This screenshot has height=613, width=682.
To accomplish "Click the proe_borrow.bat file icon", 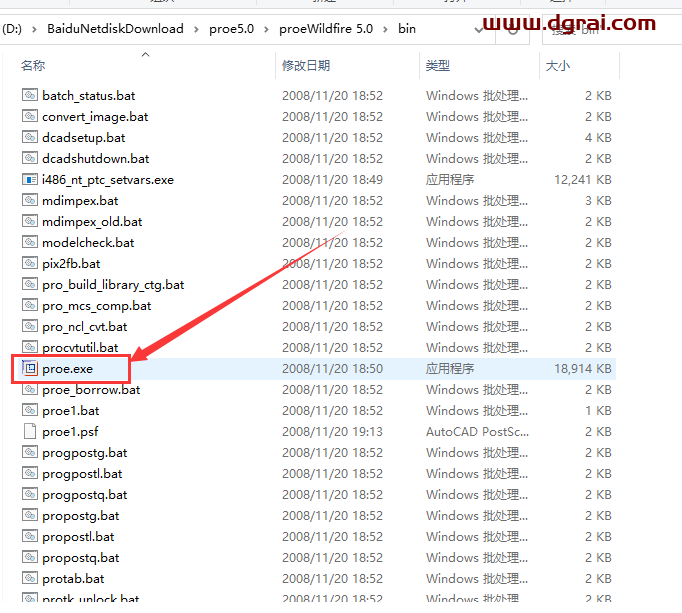I will pos(30,389).
